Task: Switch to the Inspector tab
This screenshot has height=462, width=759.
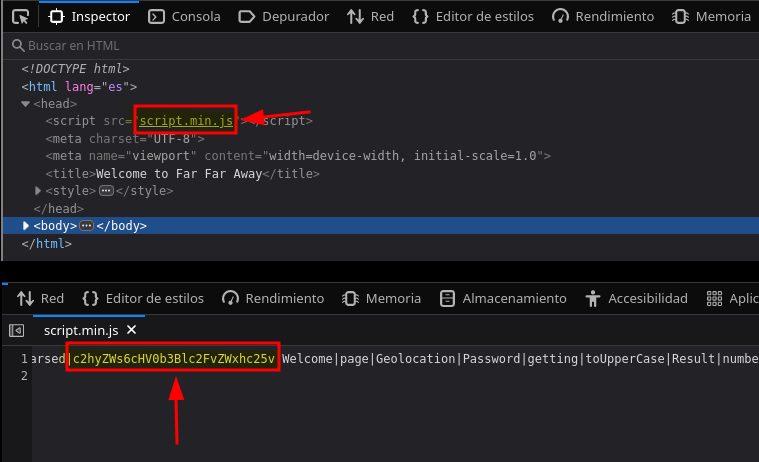Action: pos(90,17)
